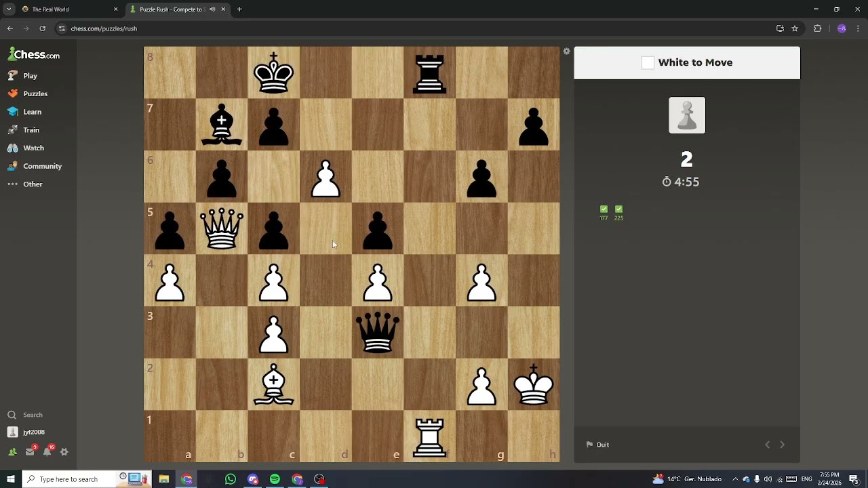Click the black rook on f8
The height and width of the screenshot is (488, 868).
point(430,73)
